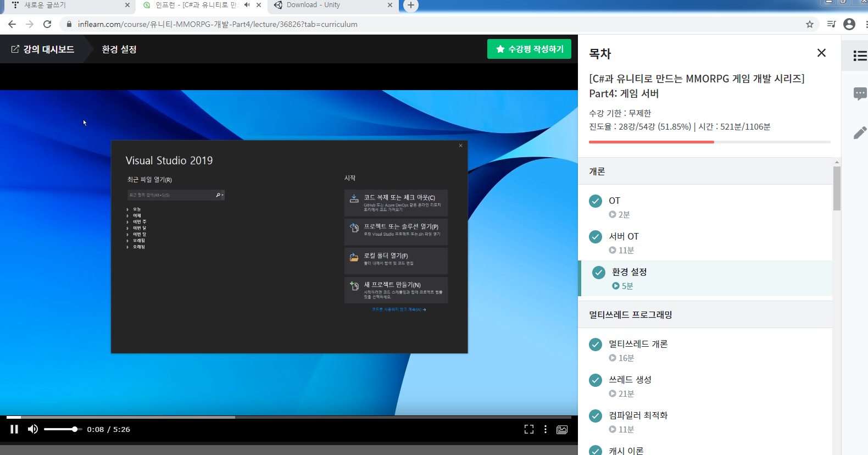The width and height of the screenshot is (868, 455).
Task: Reload the current page
Action: [x=47, y=24]
